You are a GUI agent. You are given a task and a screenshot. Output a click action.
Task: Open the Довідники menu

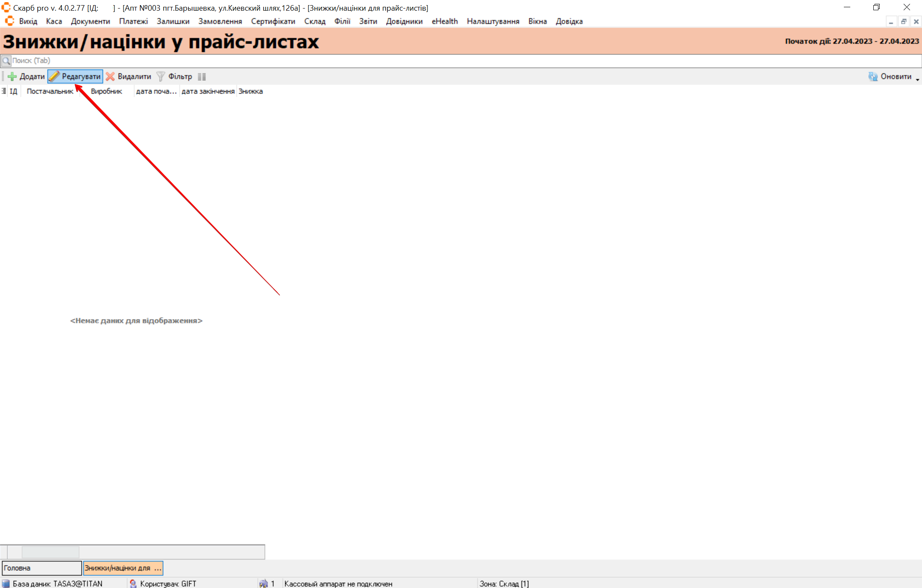tap(404, 21)
